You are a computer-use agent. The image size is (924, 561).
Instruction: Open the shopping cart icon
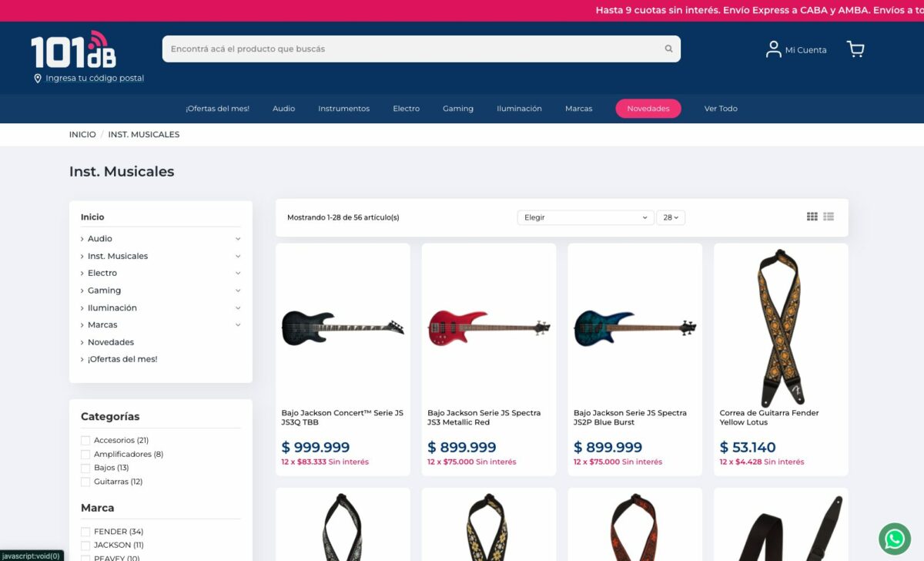tap(855, 49)
